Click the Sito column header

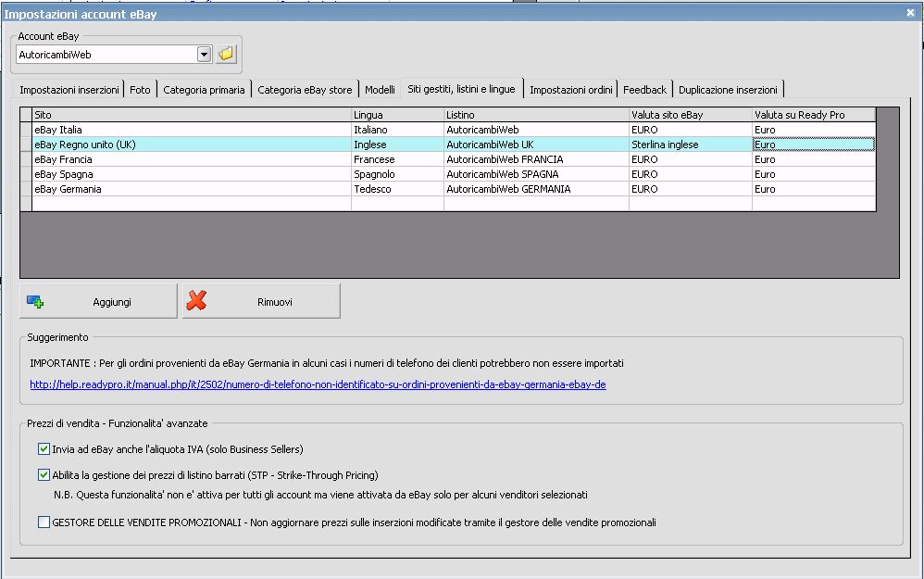click(x=192, y=115)
